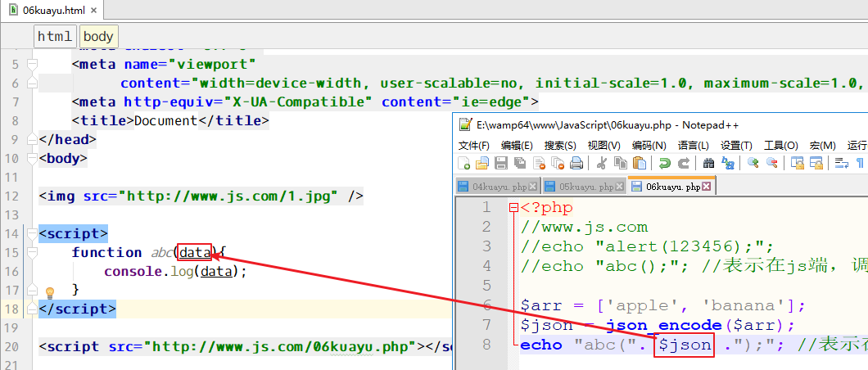Open the Replace tool icon in Notepad++
Viewport: 868px width, 370px height.
pos(727,163)
